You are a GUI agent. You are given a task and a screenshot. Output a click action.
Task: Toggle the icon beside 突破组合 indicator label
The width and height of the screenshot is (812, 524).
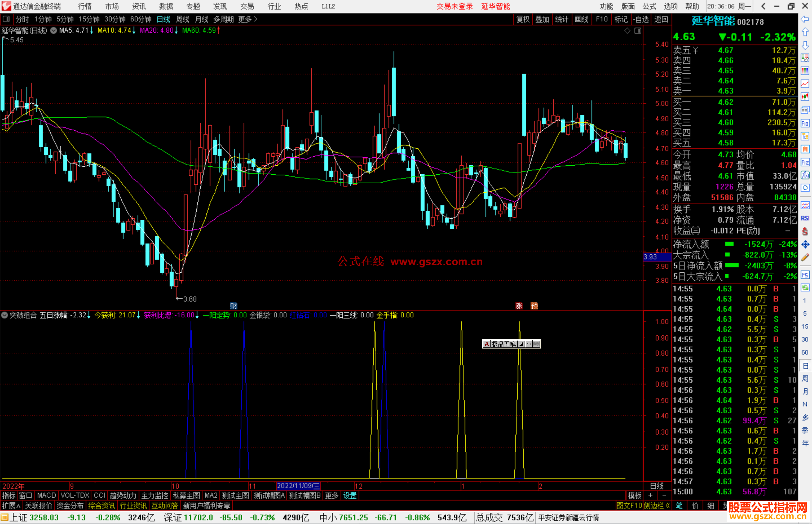[x=5, y=315]
